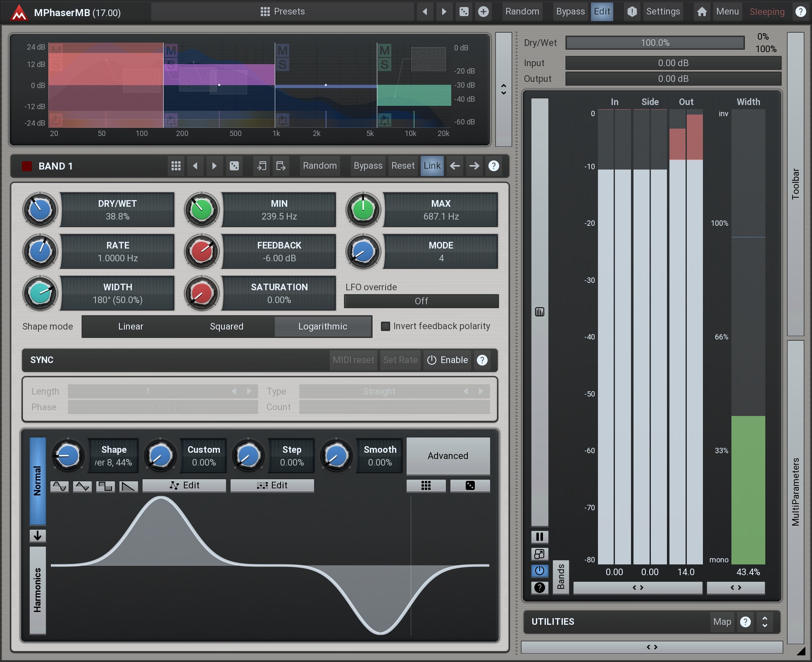Viewport: 812px width, 662px height.
Task: Click the global Dry/Wet slider
Action: coord(655,43)
